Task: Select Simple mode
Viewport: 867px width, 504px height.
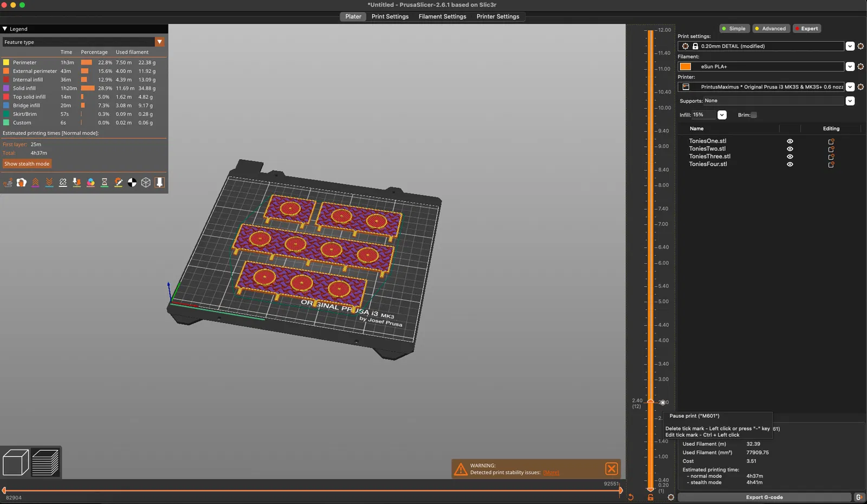Action: (734, 29)
